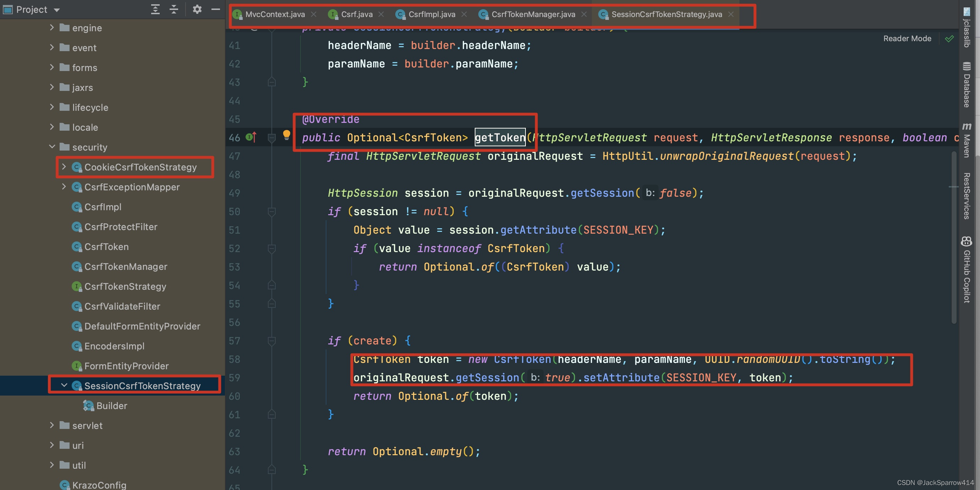Expand CookieCsrfTokenStrategy node
Viewport: 980px width, 490px height.
(x=64, y=167)
